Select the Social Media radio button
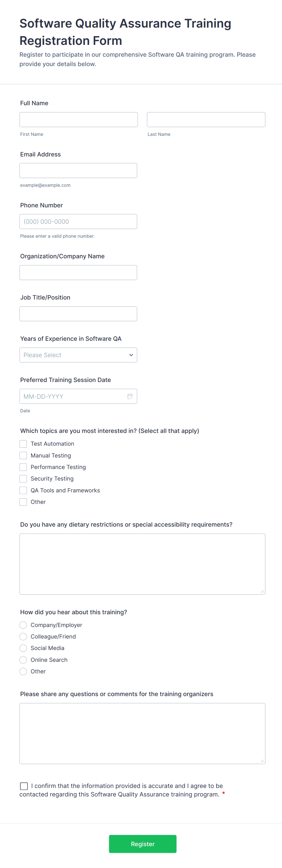The height and width of the screenshot is (868, 282). 23,648
